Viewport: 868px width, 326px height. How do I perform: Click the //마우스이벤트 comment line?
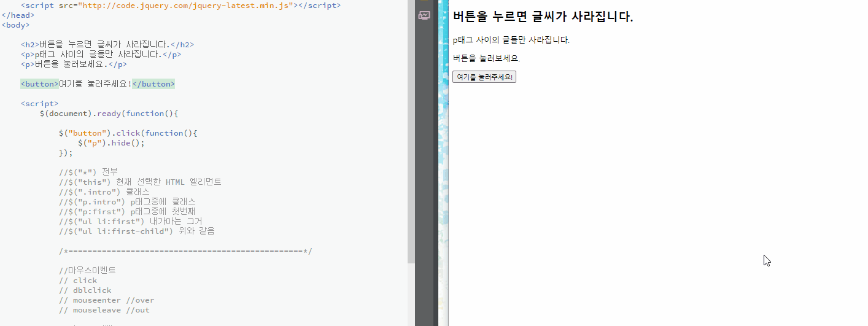click(x=87, y=270)
